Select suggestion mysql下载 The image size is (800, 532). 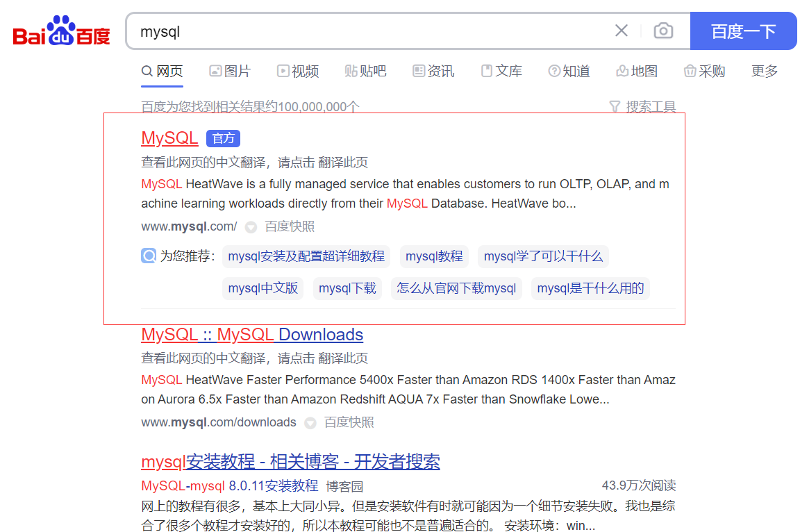click(347, 288)
